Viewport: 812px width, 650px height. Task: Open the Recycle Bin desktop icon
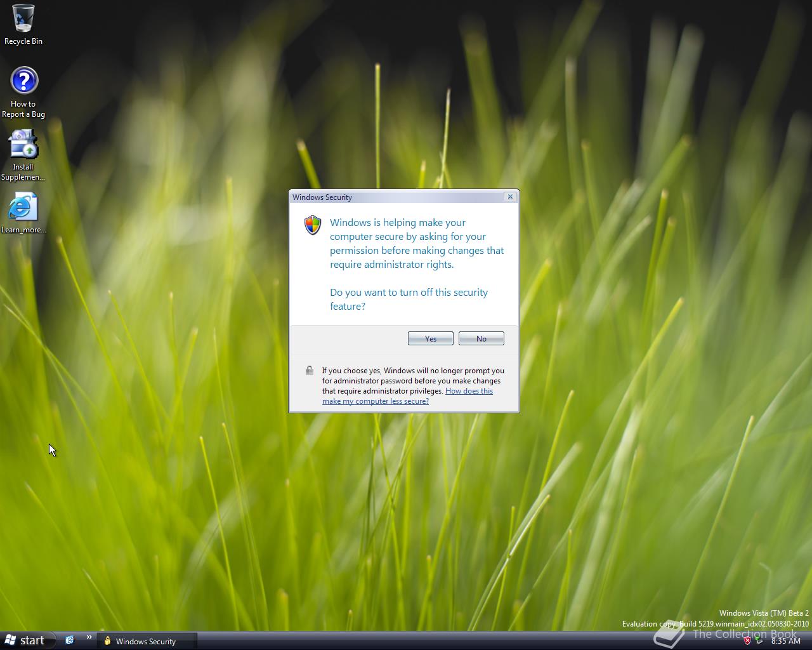pyautogui.click(x=23, y=24)
